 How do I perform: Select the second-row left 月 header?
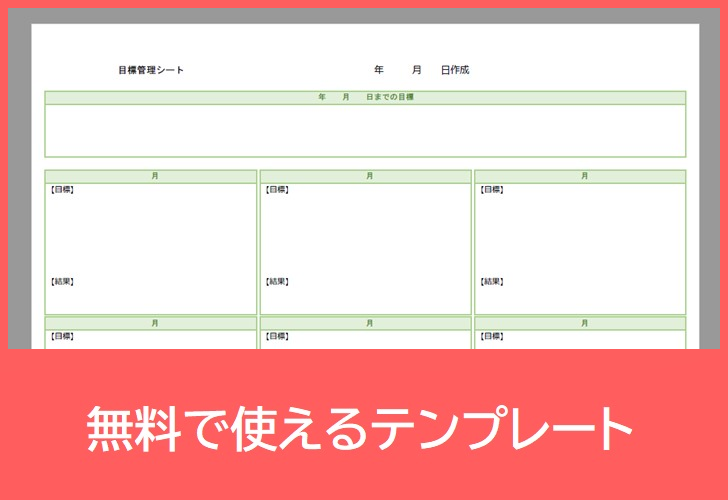tap(151, 323)
